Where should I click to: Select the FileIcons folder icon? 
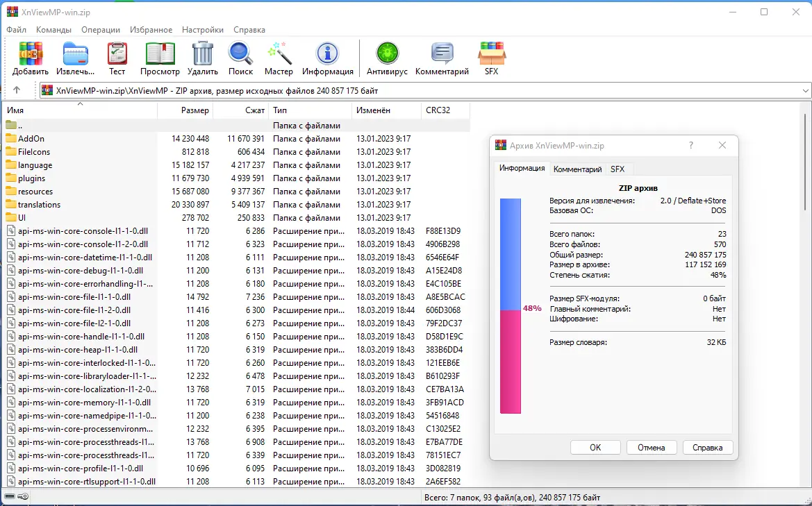click(11, 151)
